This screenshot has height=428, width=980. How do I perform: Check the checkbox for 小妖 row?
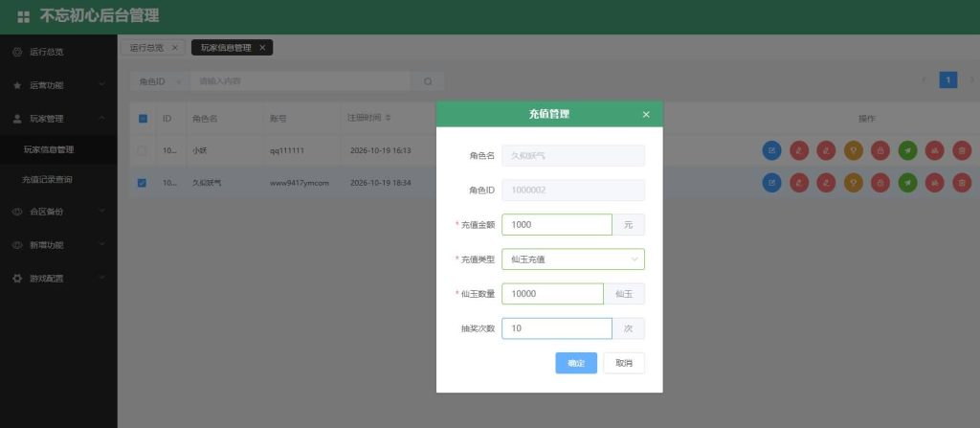142,150
